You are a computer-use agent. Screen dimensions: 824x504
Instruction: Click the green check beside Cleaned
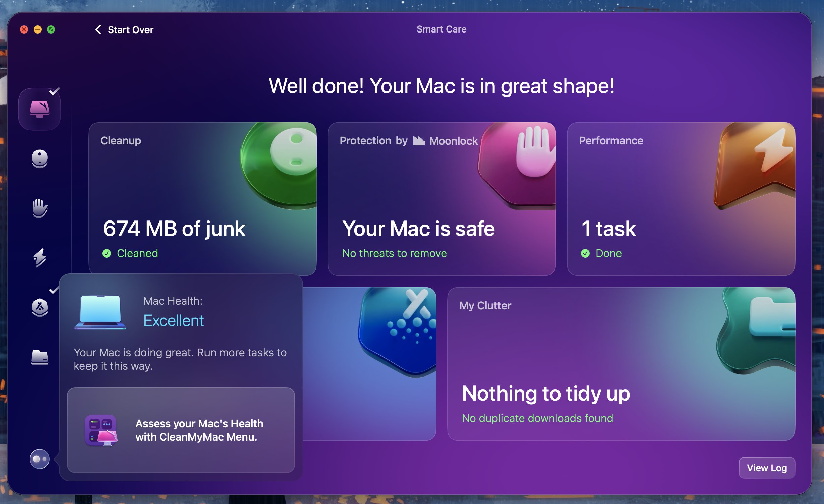point(107,253)
